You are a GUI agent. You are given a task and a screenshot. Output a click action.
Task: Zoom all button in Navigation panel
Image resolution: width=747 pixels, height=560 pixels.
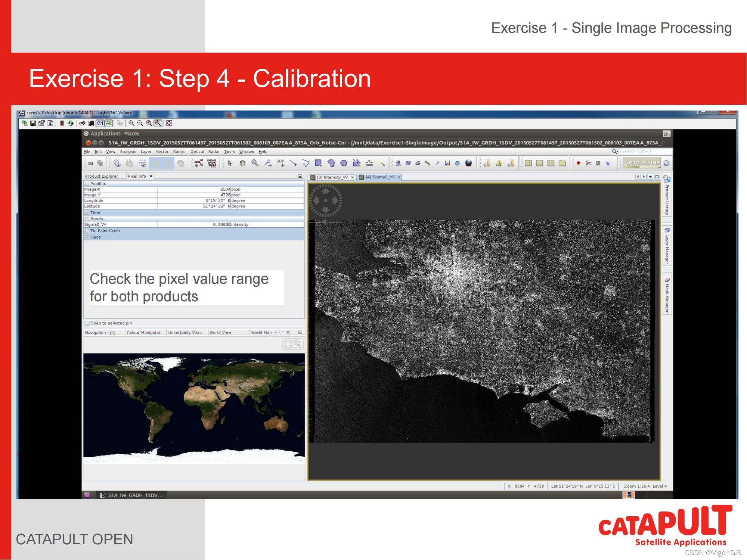tap(288, 344)
